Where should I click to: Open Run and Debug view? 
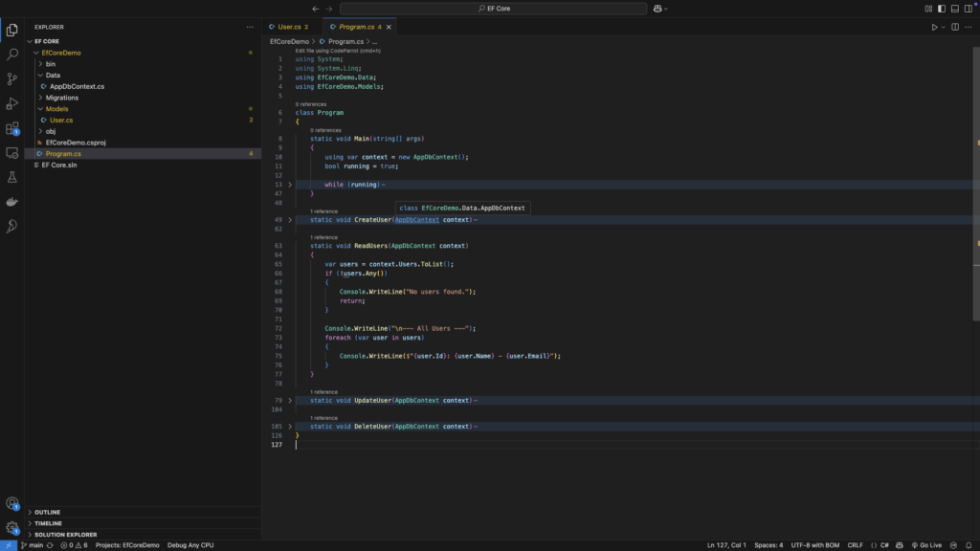11,103
